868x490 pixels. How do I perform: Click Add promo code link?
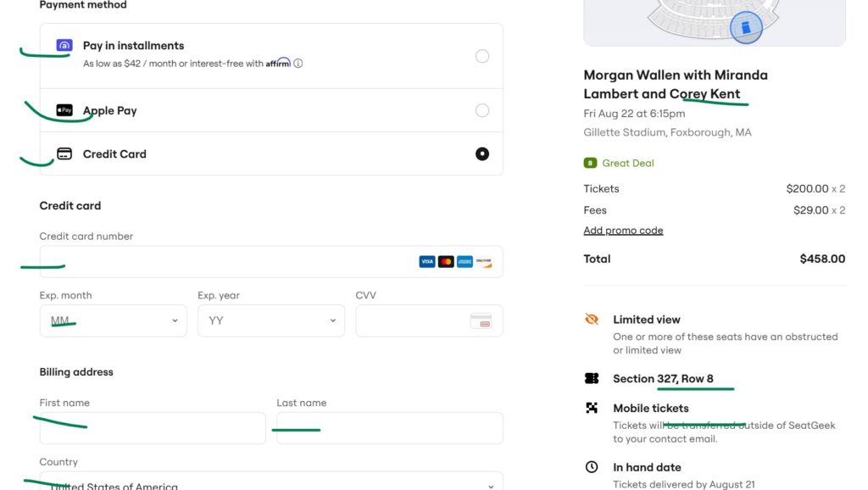(623, 231)
